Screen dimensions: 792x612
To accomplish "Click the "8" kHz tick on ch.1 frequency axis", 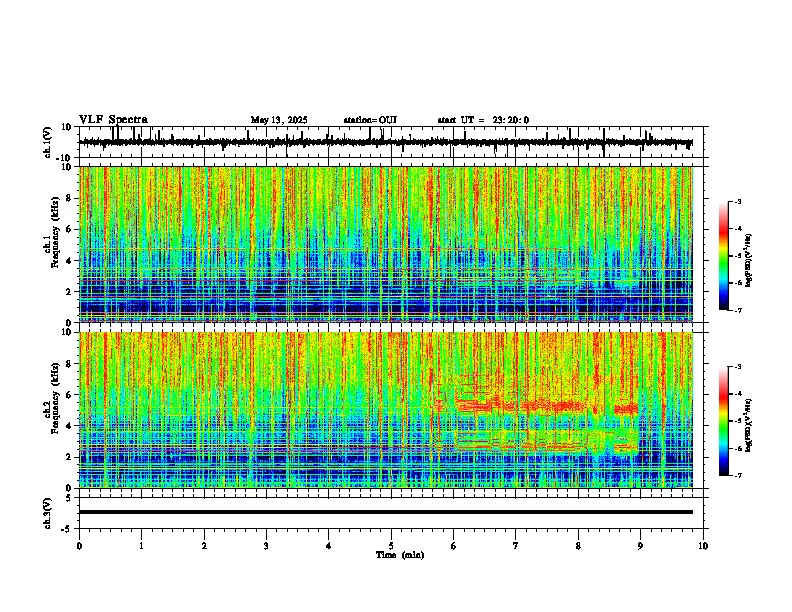I will coord(70,198).
